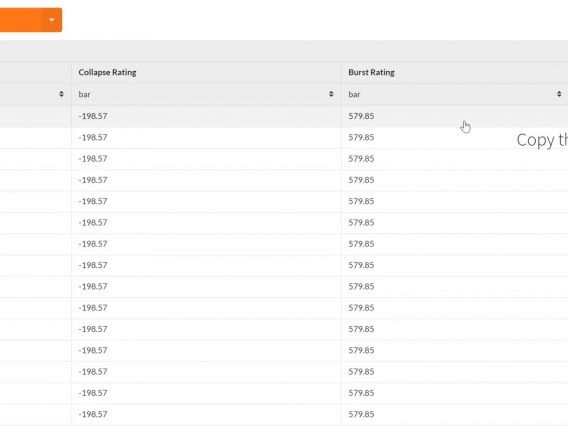
Task: Select 579.85 in the last visible row
Action: (x=361, y=414)
